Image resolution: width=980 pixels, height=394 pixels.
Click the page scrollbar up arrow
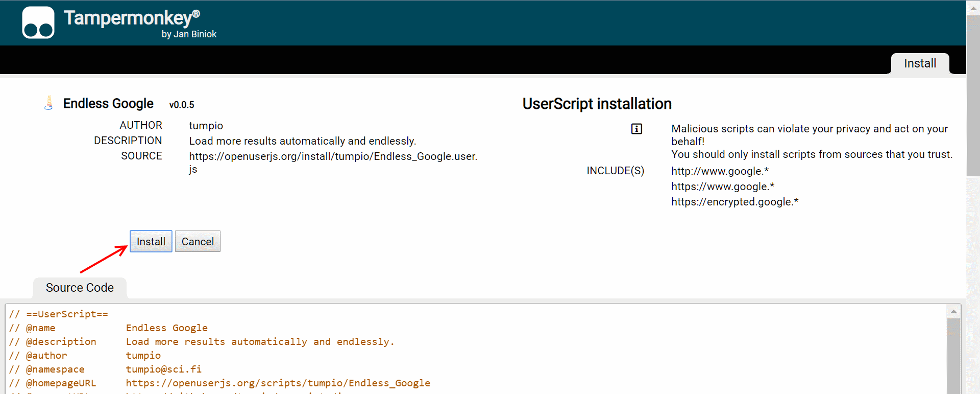pos(973,8)
